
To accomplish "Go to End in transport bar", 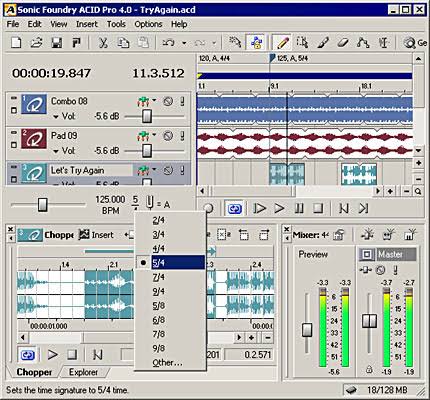I will [x=363, y=209].
